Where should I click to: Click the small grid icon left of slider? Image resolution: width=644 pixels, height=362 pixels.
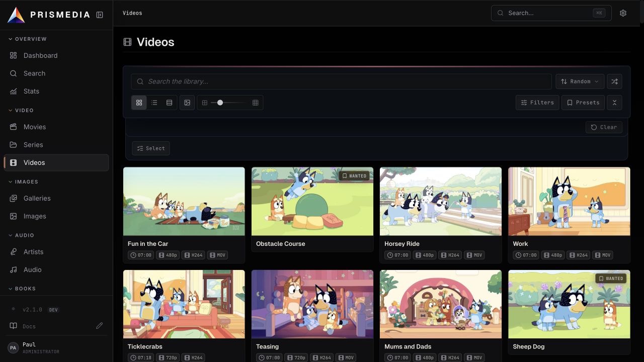[205, 103]
